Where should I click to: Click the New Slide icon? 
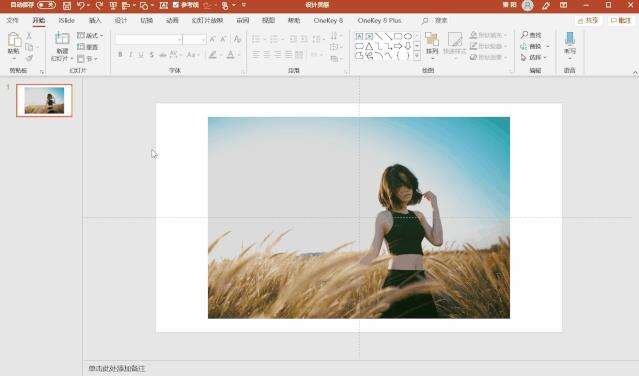click(x=62, y=38)
